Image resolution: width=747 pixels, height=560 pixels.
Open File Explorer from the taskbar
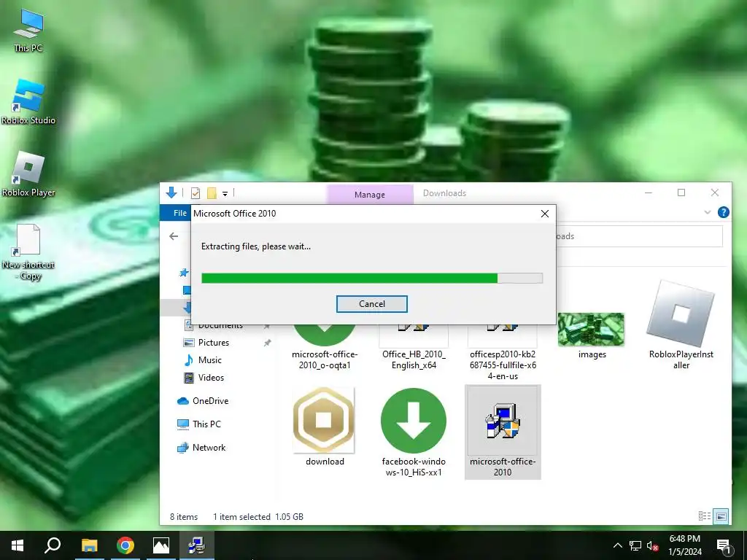pyautogui.click(x=89, y=545)
